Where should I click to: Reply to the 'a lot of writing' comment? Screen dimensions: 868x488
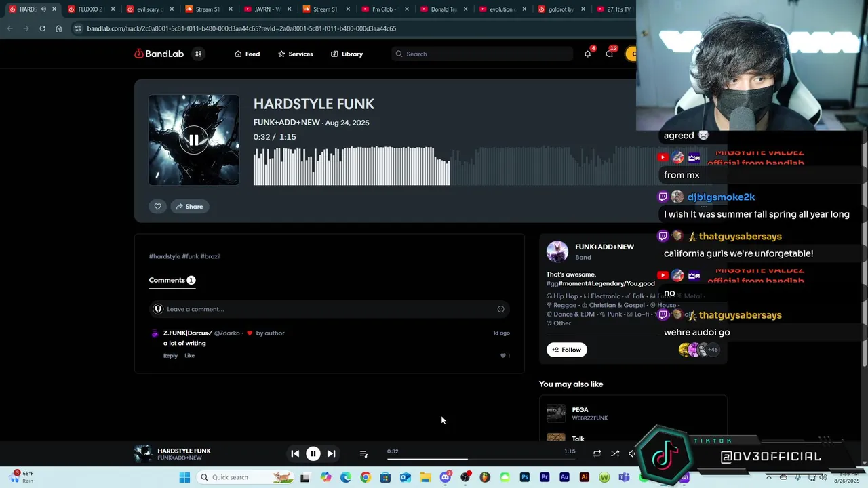[170, 356]
